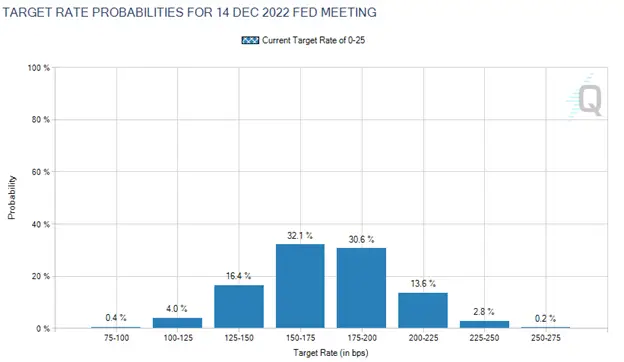Click the 150-175 x-axis label

(x=300, y=338)
